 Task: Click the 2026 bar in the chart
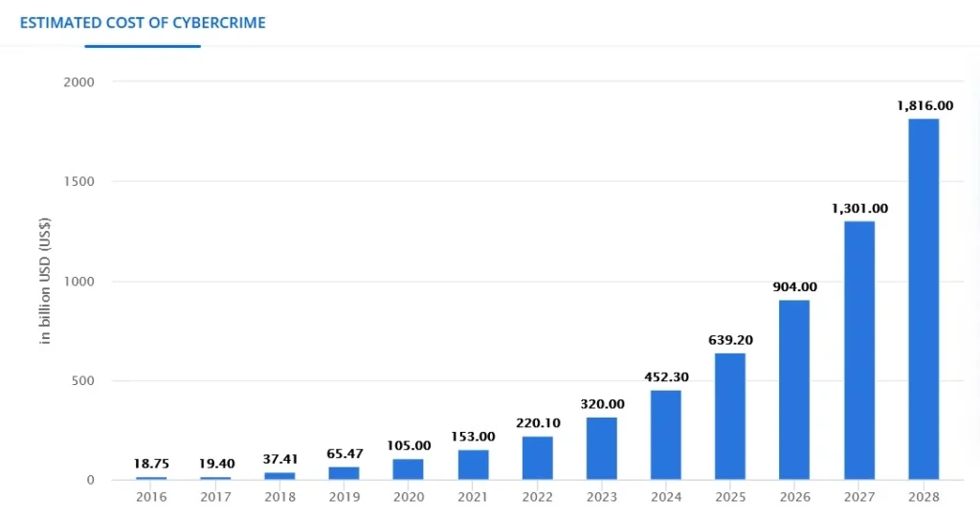[794, 390]
